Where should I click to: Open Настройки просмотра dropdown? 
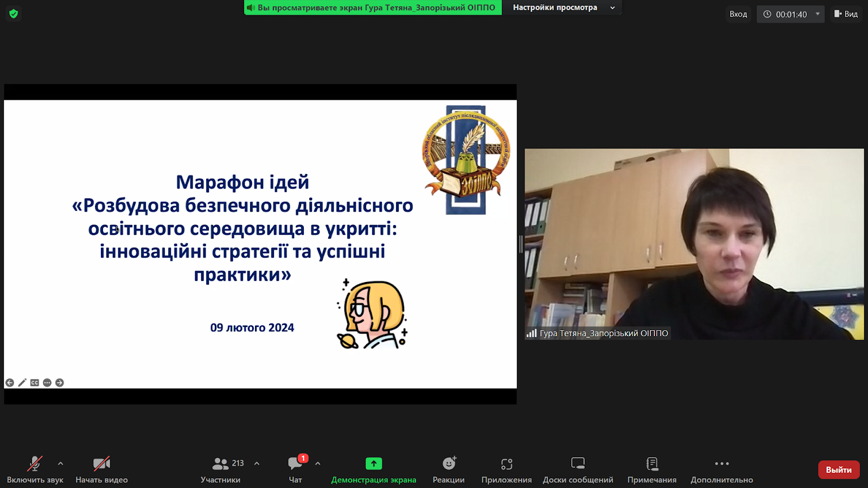point(563,8)
